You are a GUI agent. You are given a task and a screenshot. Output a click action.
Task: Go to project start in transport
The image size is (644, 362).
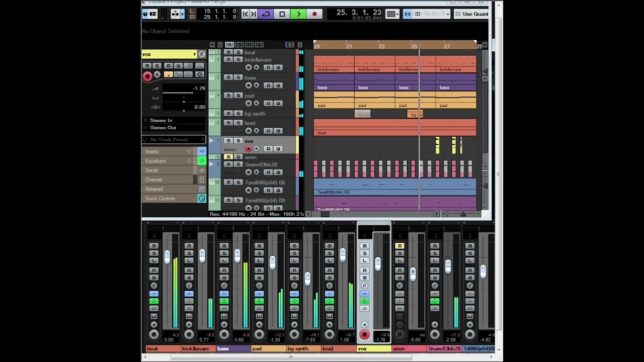coord(245,14)
